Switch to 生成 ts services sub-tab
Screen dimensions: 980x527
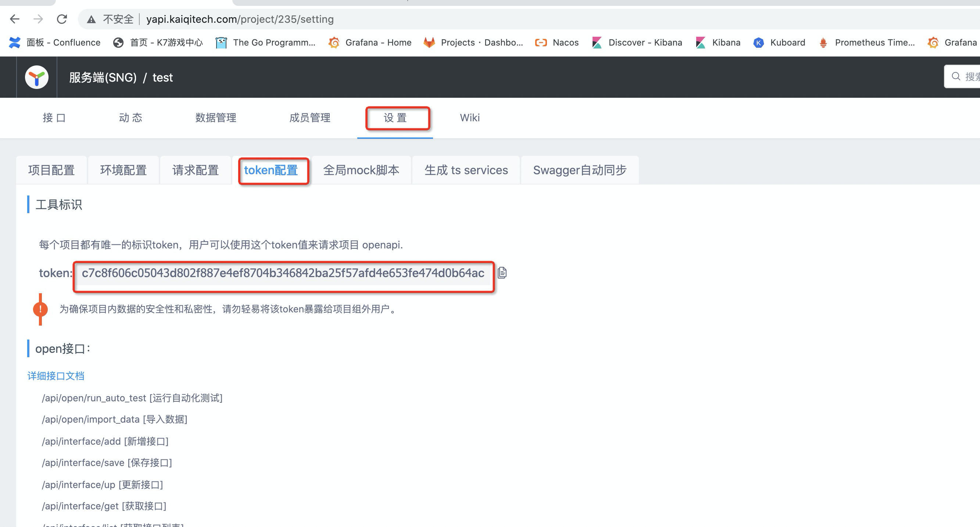pyautogui.click(x=466, y=170)
